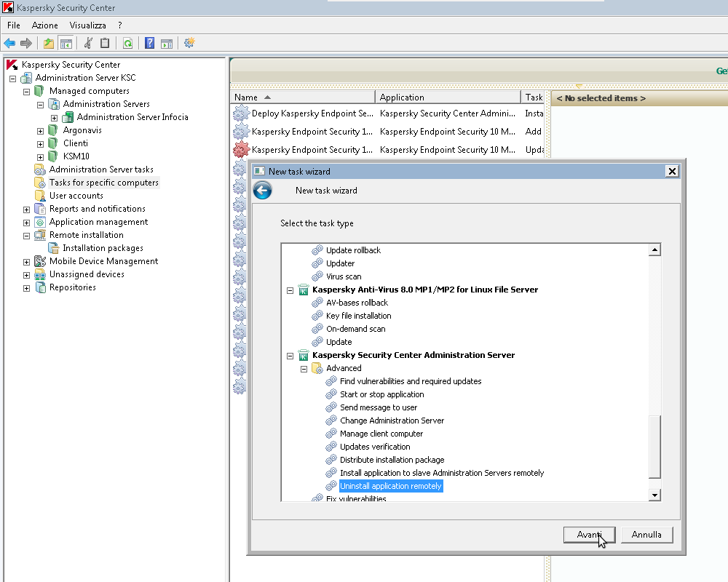Open the ? help menu
This screenshot has width=728, height=582.
(120, 25)
